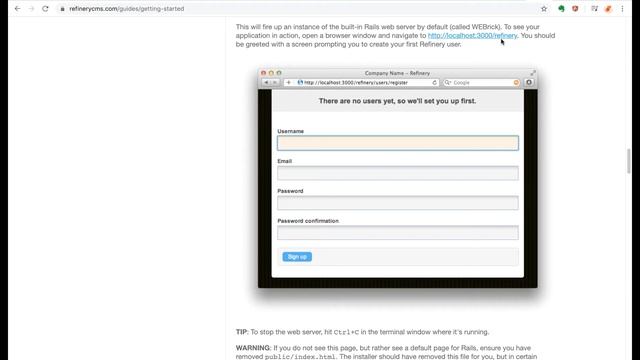Follow the http://localhost:3000/refinery link
The image size is (640, 360).
tap(472, 36)
